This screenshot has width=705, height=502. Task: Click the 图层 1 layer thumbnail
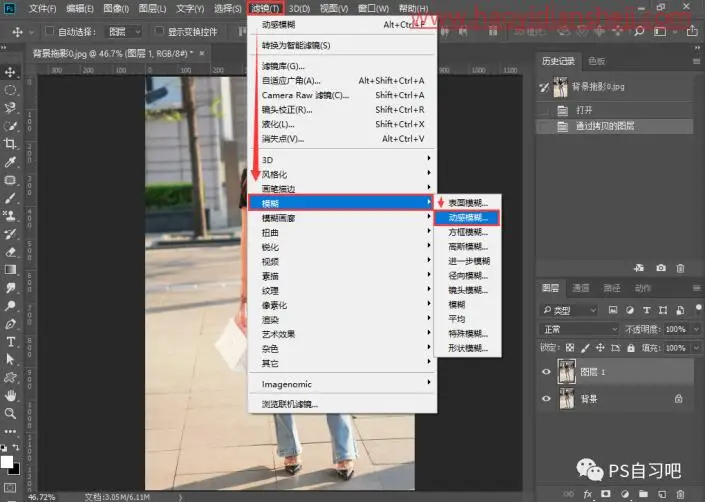567,371
